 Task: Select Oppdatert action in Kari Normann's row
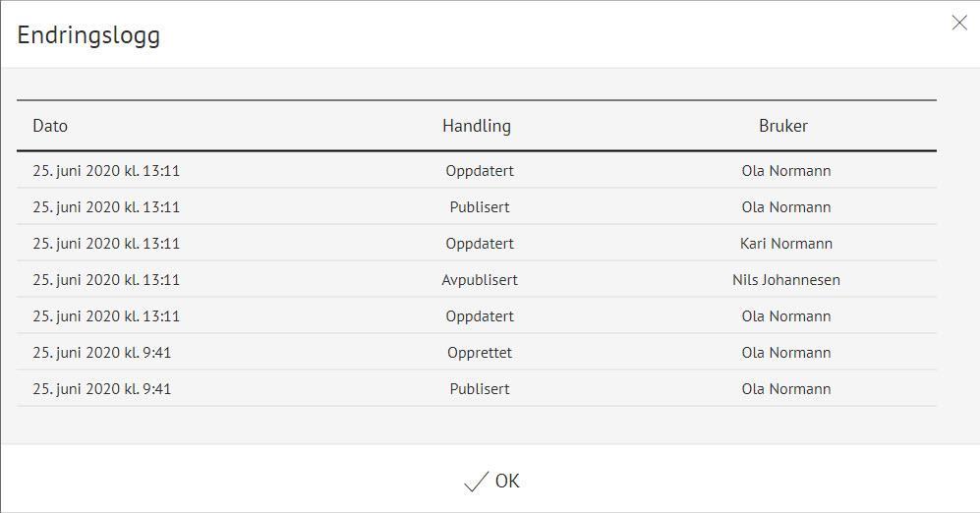pos(480,244)
